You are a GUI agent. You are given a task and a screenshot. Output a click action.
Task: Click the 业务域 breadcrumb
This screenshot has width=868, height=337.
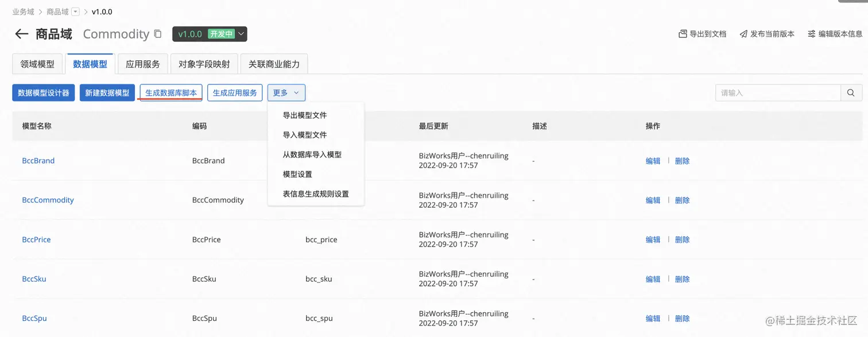coord(23,11)
